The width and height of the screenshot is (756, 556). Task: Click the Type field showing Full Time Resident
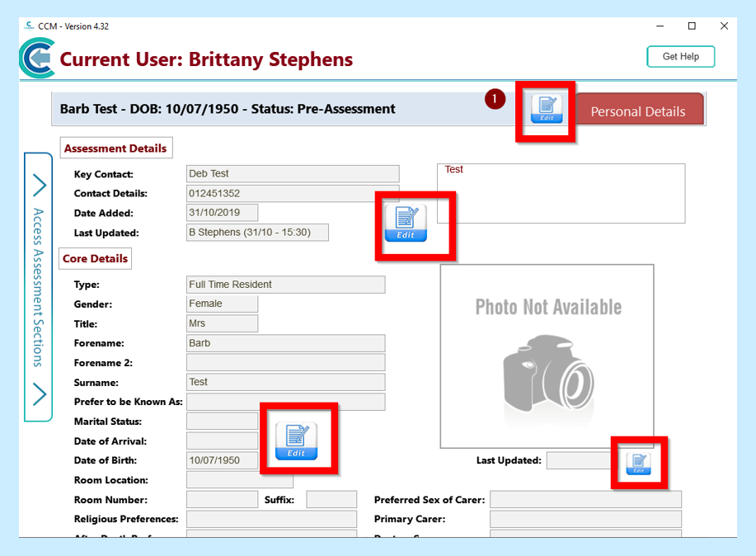(285, 285)
